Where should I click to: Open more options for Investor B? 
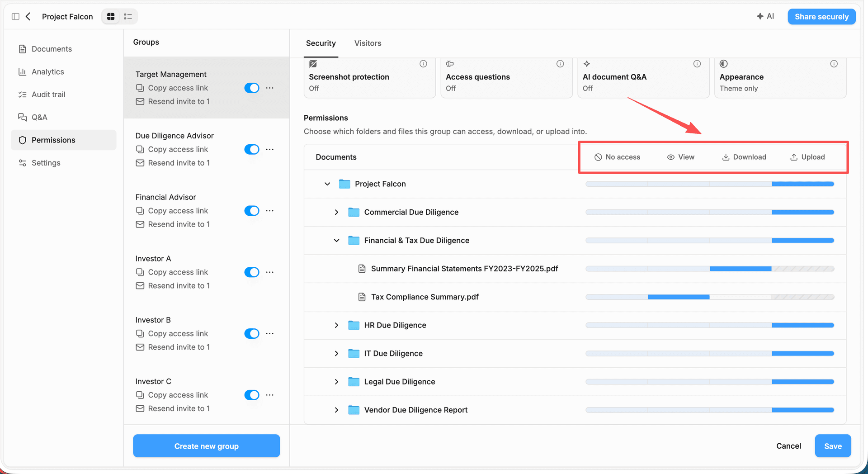pos(270,333)
